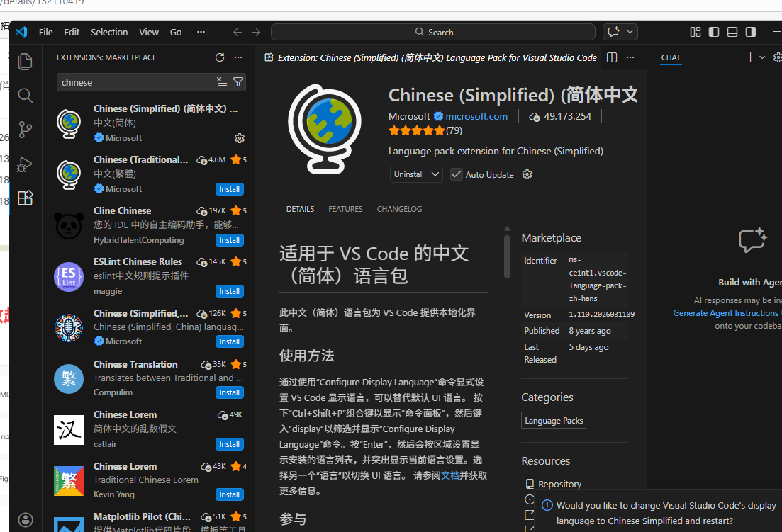Toggle secondary side bar layout icon

pyautogui.click(x=751, y=32)
